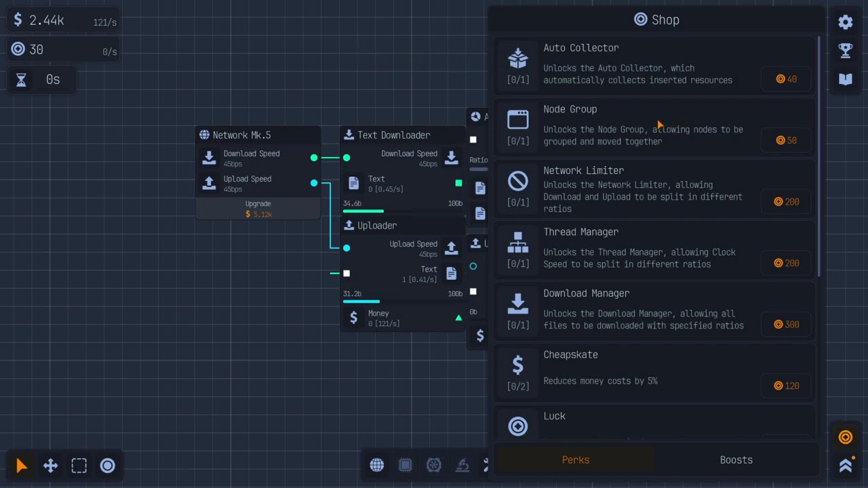Click the Text Downloader Text output connector

point(458,183)
